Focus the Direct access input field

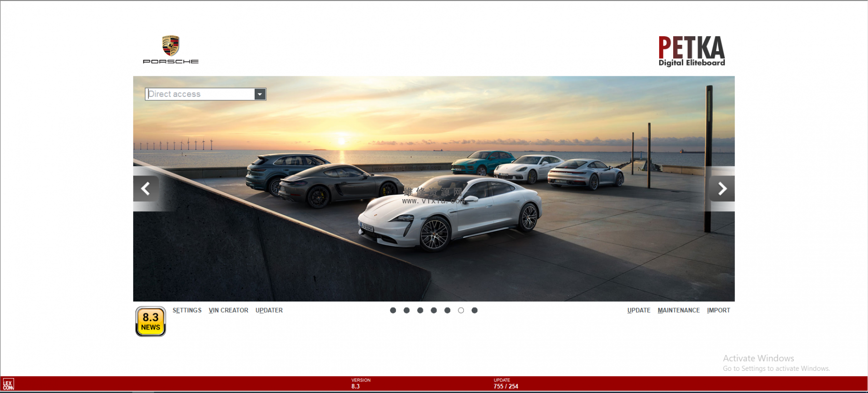[200, 94]
